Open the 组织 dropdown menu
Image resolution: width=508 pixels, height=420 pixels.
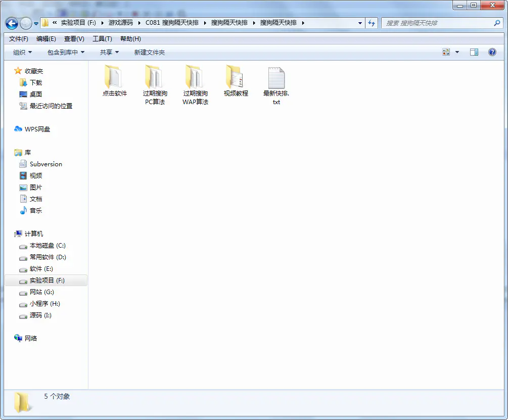click(x=22, y=53)
